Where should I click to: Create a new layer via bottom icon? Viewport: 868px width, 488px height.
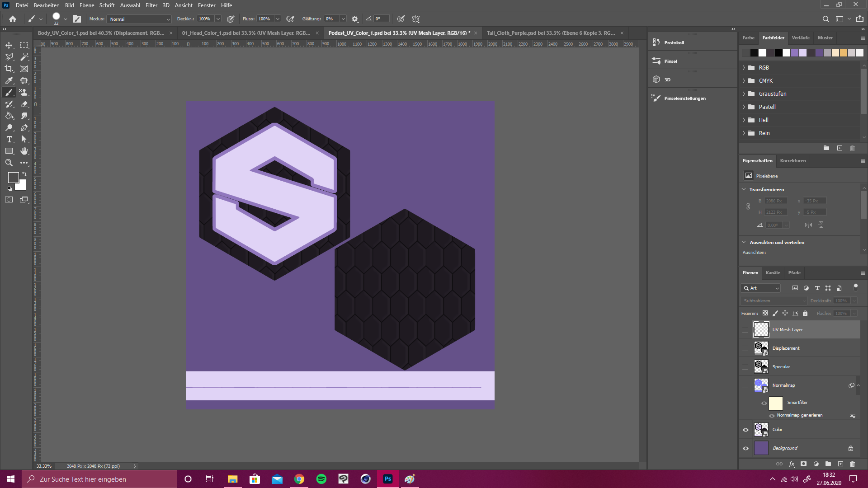[840, 464]
